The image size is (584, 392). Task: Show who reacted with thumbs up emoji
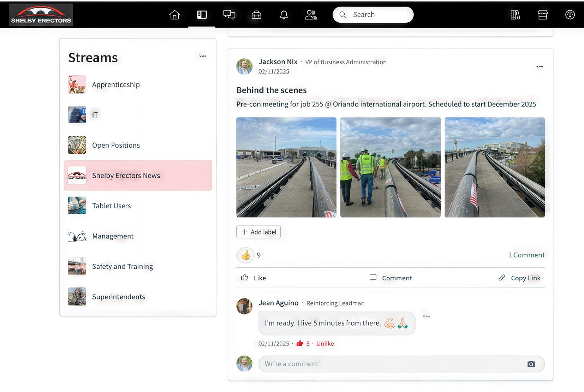246,255
